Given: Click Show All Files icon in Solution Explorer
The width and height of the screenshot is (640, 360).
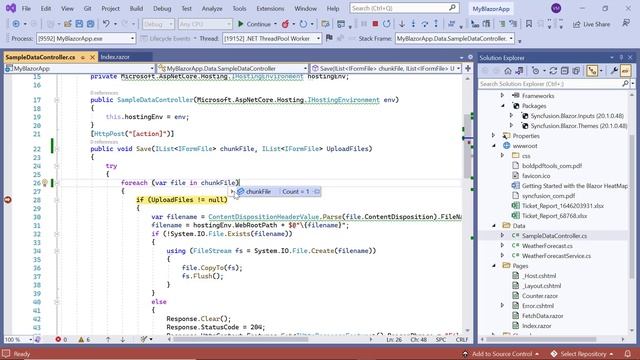Looking at the screenshot, I should tap(576, 71).
